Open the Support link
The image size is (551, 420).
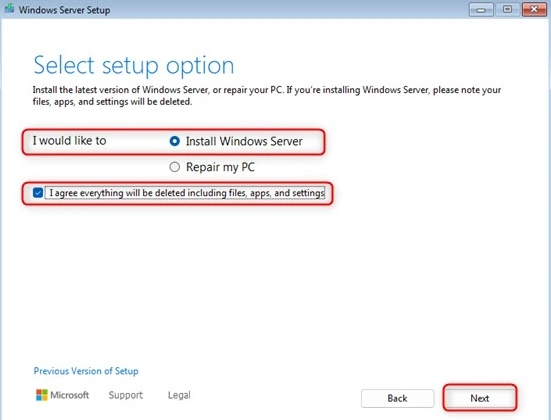(x=126, y=395)
